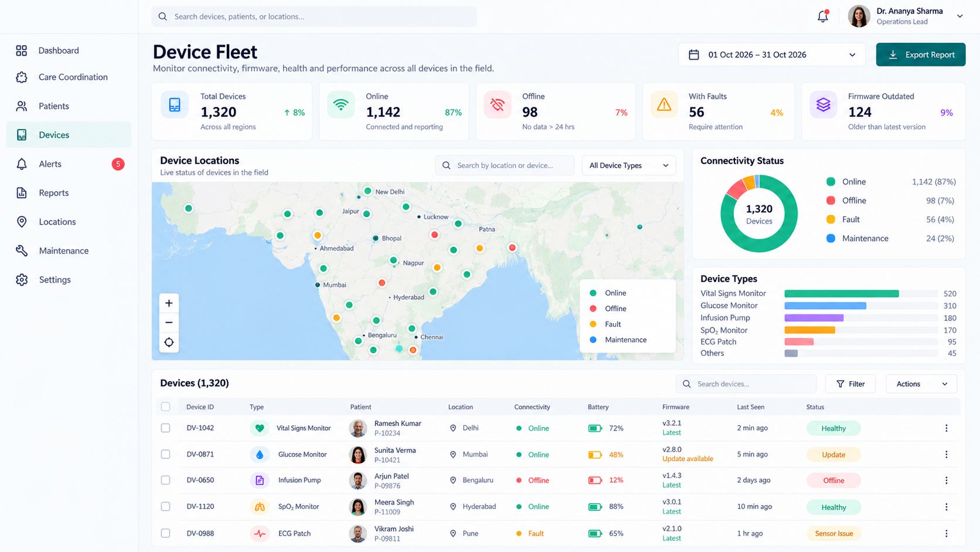Click the Update status badge for DV-0871
980x552 pixels.
click(x=833, y=455)
